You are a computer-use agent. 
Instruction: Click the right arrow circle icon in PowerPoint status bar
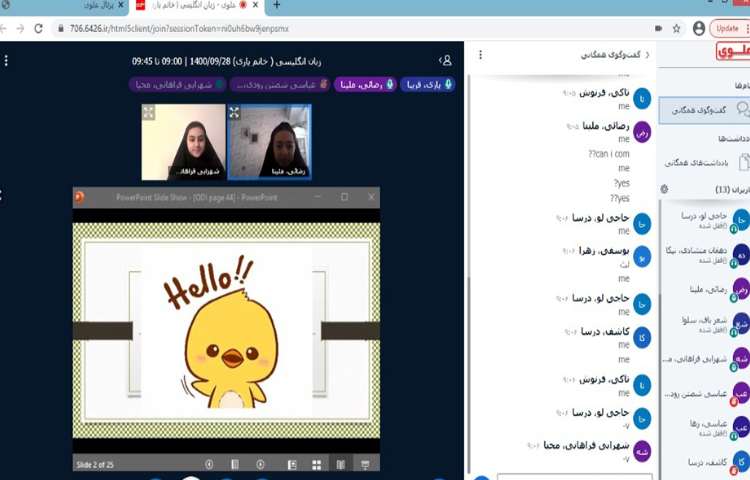(x=260, y=464)
